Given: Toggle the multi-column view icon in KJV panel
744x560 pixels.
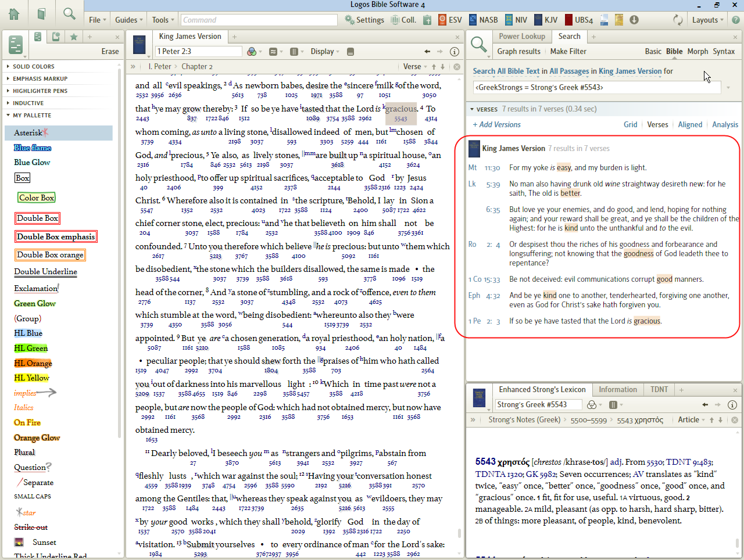Looking at the screenshot, I should click(294, 52).
